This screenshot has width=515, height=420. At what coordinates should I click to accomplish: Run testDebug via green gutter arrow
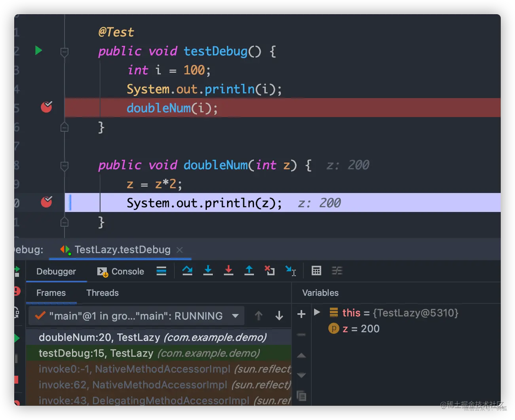[x=38, y=51]
